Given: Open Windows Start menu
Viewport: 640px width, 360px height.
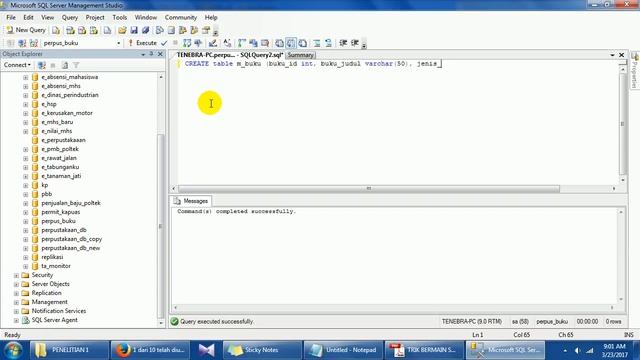Looking at the screenshot, I should [x=13, y=350].
